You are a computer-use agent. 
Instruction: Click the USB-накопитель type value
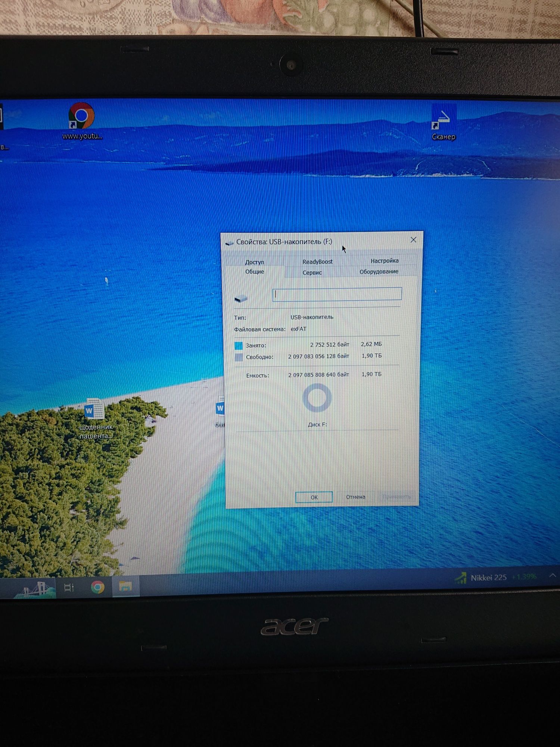[312, 317]
